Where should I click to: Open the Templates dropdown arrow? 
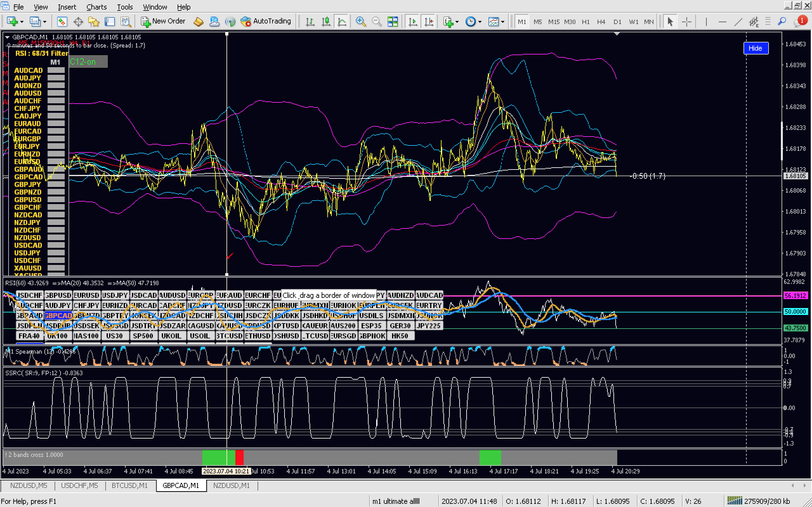[503, 22]
